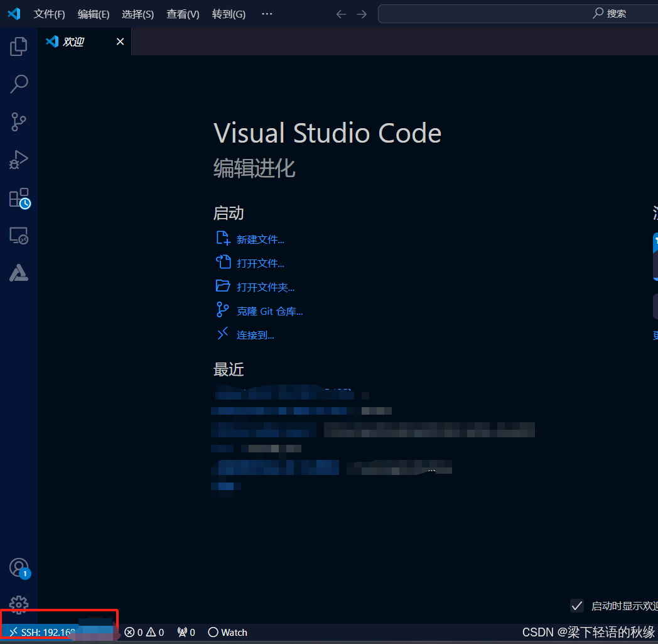Click the 新建文件... link
Viewport: 658px width, 644px height.
(x=260, y=240)
